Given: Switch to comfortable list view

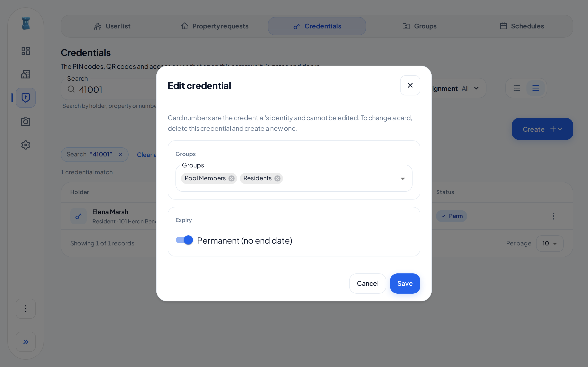Looking at the screenshot, I should [x=536, y=88].
